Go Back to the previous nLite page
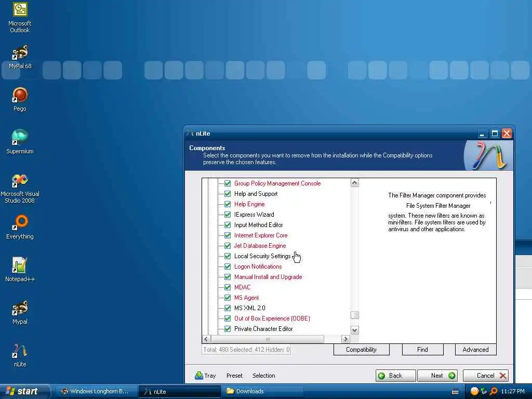This screenshot has width=532, height=399. (395, 376)
